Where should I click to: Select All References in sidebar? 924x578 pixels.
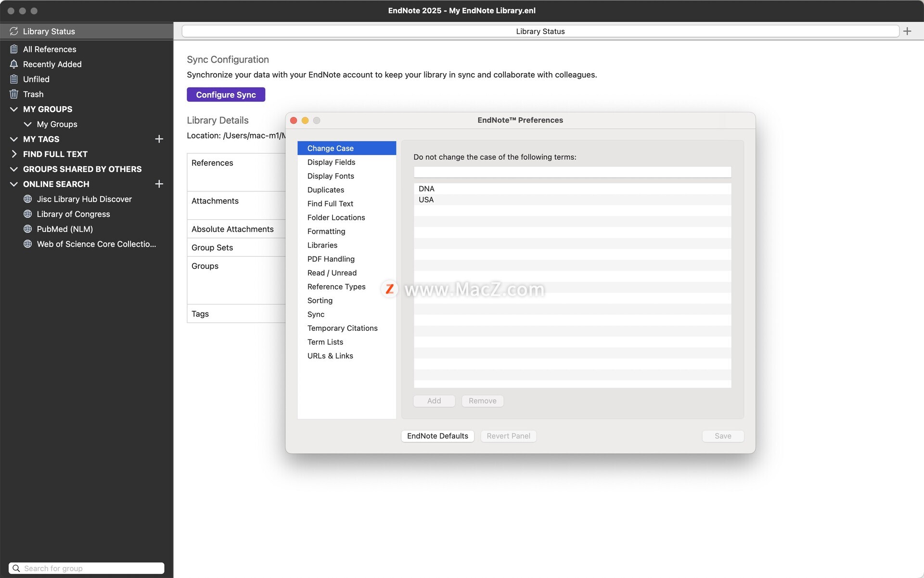(87, 49)
